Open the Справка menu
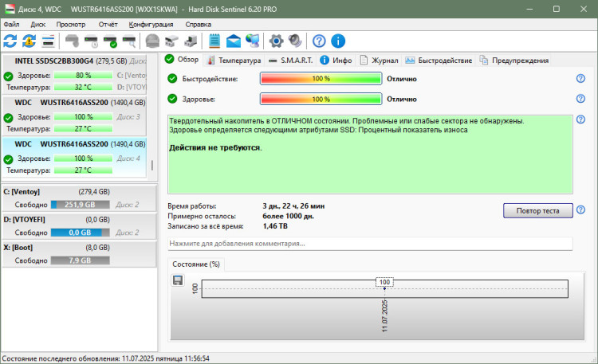The width and height of the screenshot is (598, 364). click(x=198, y=25)
